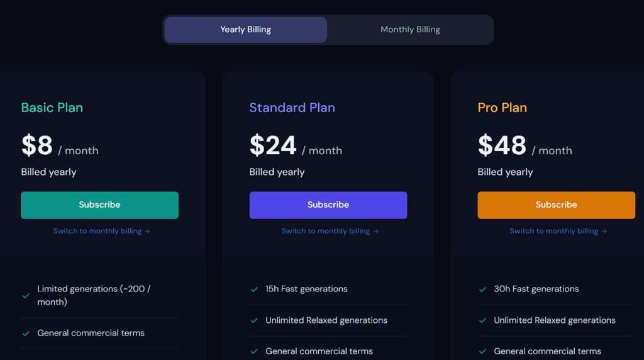Click checkmark beside Standard General commercial terms

254,352
